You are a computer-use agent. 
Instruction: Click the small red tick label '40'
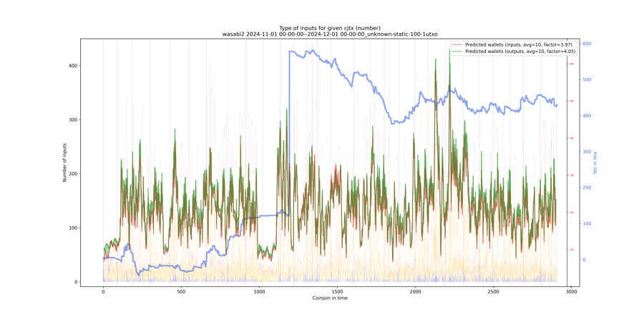571,138
